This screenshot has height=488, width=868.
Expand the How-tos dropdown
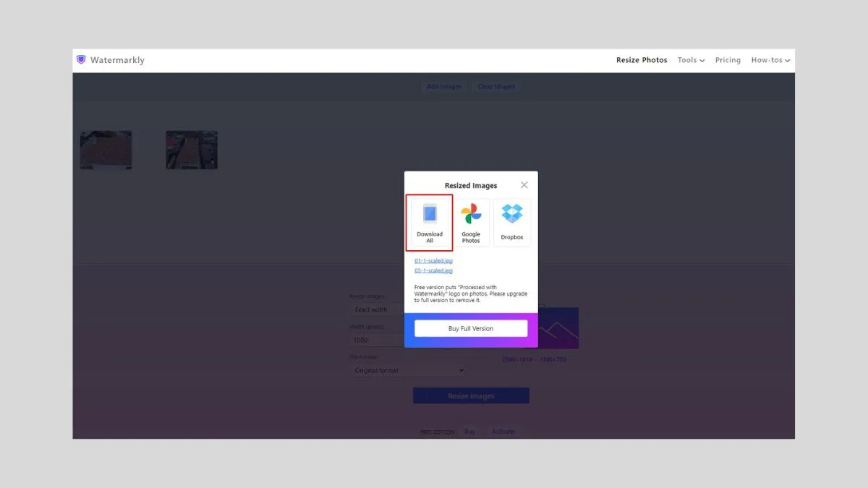(x=770, y=60)
